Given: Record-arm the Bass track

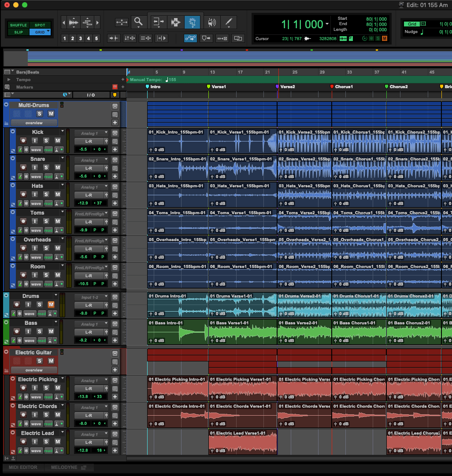Looking at the screenshot, I should point(17,331).
